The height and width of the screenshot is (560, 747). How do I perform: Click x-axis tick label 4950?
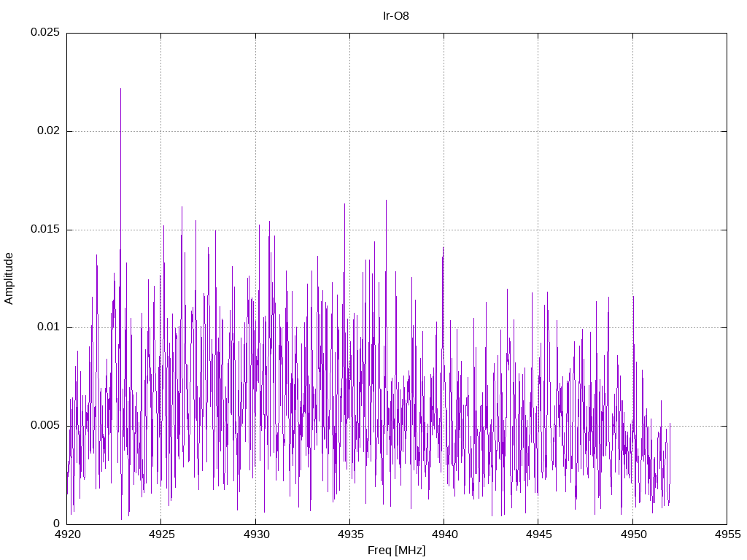[x=633, y=534]
